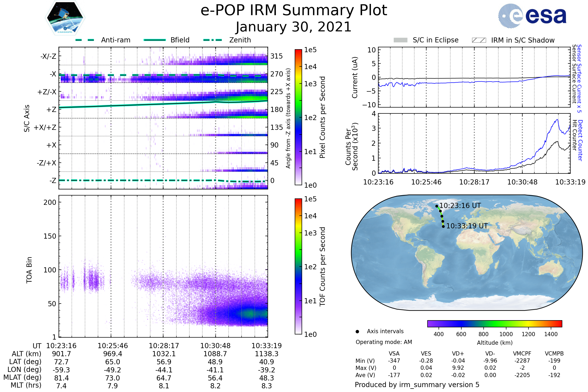Click the Operating mode: AM label
This screenshot has height=392, width=588.
384,342
